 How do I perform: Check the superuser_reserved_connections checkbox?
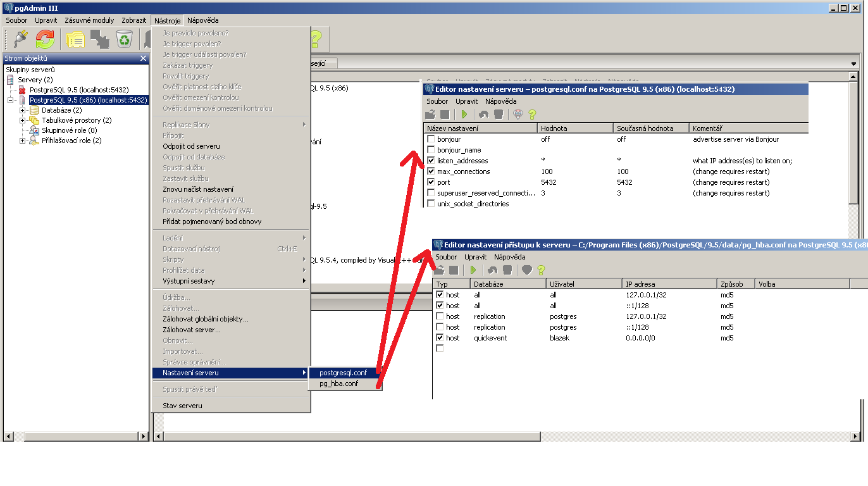(x=431, y=193)
